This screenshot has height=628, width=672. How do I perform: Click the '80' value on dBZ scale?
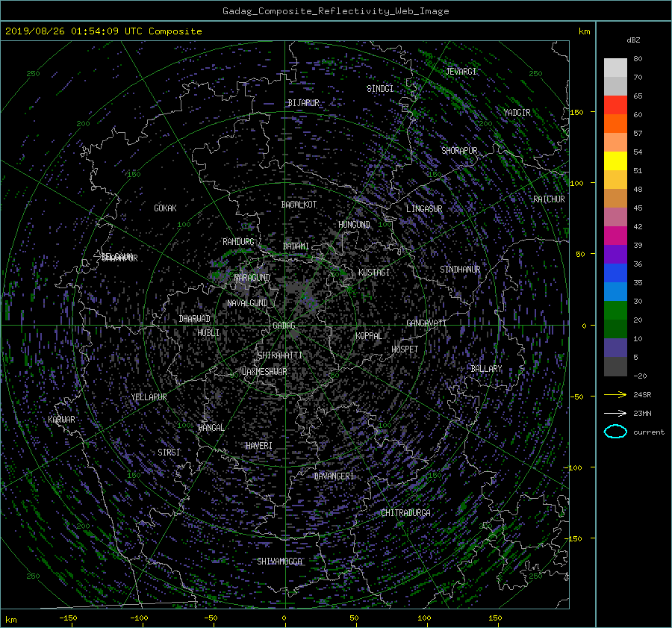(x=638, y=59)
